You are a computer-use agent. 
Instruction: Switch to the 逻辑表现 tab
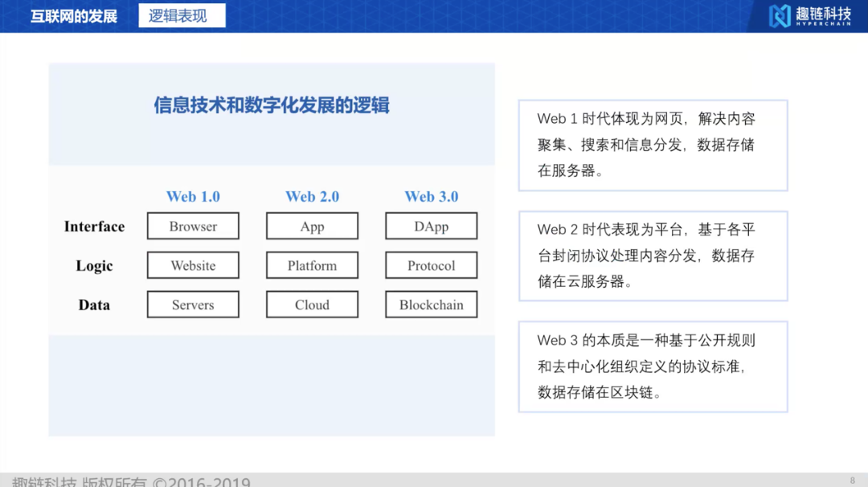click(x=182, y=14)
